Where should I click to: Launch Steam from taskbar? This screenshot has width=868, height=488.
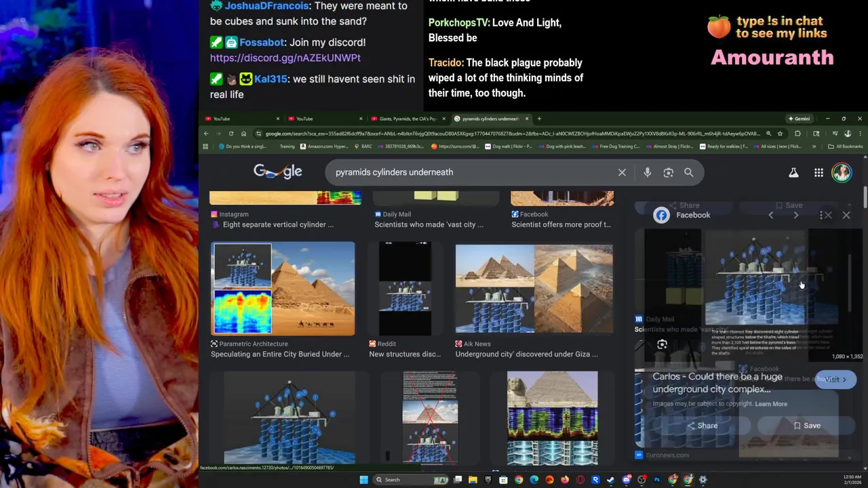pos(611,480)
